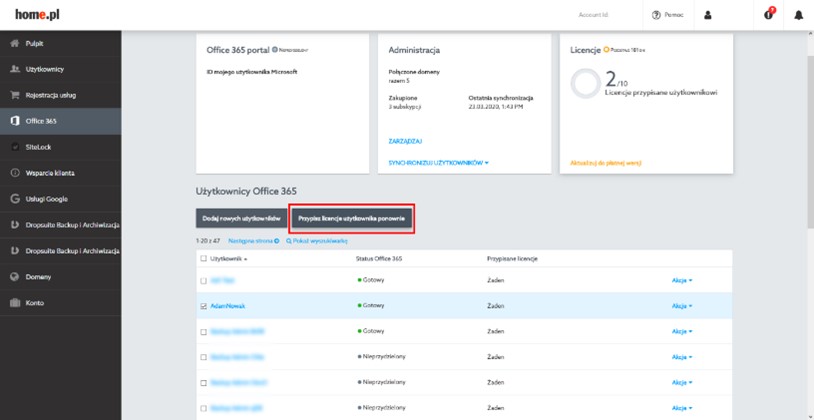Open Usługi Google via its G icon
This screenshot has width=814, height=420.
point(15,199)
